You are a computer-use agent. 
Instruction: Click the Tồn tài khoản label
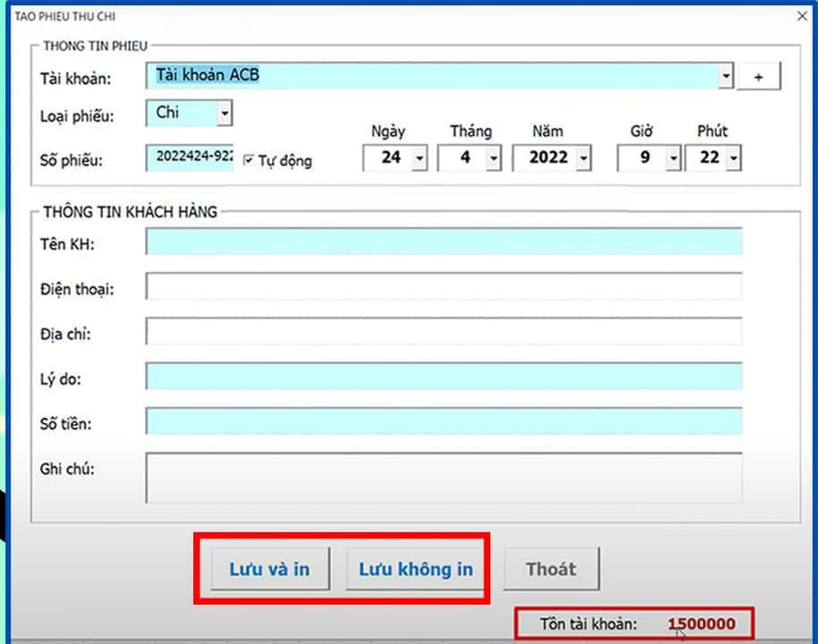pyautogui.click(x=589, y=623)
